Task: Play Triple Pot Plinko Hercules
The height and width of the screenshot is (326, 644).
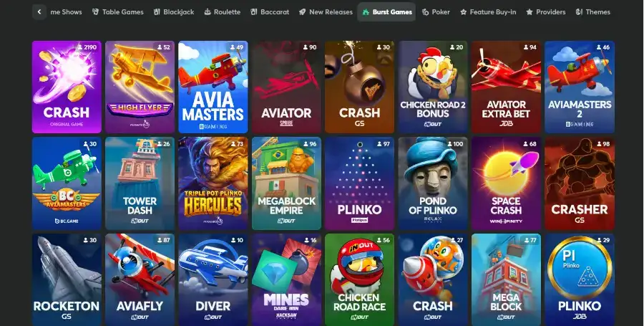Action: [x=213, y=183]
